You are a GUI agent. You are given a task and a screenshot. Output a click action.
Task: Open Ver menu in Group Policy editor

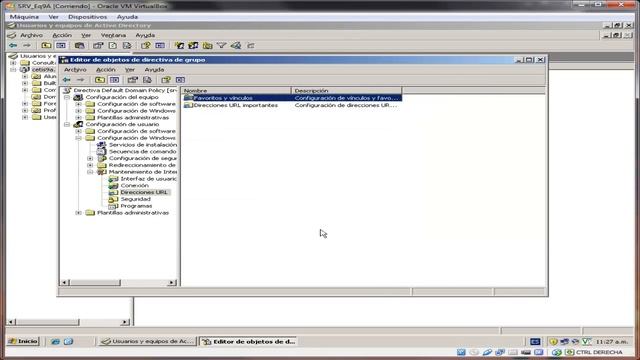[x=130, y=70]
